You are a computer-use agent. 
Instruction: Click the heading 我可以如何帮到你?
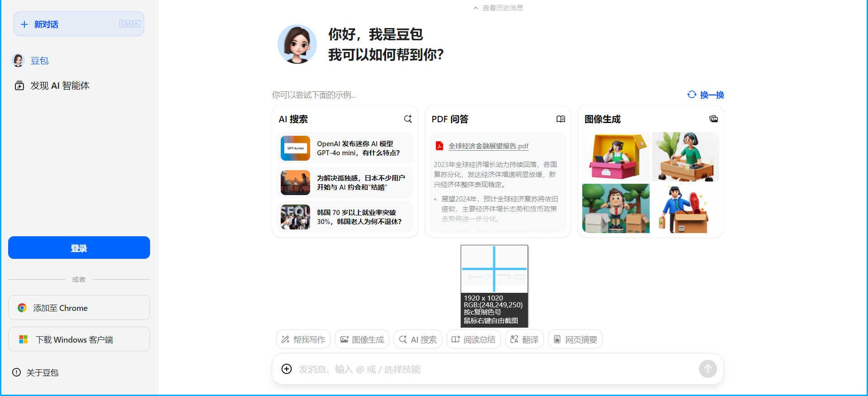386,55
